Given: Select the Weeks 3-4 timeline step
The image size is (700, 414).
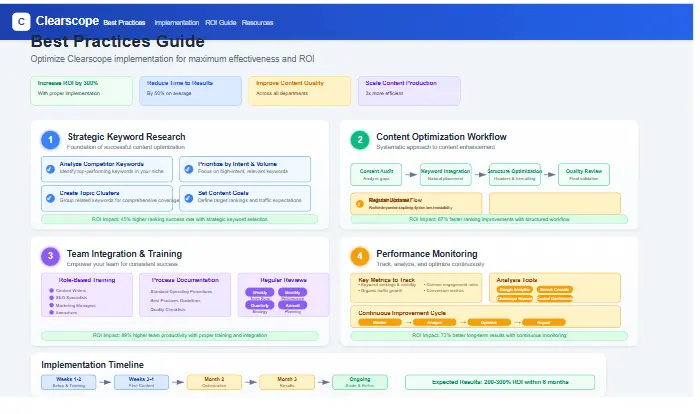Looking at the screenshot, I should (142, 382).
